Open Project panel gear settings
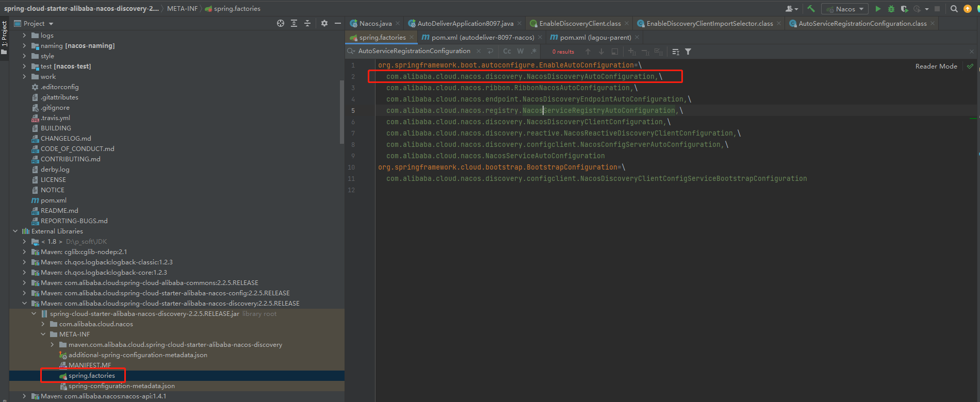Screen dimensions: 980x402 (x=324, y=23)
